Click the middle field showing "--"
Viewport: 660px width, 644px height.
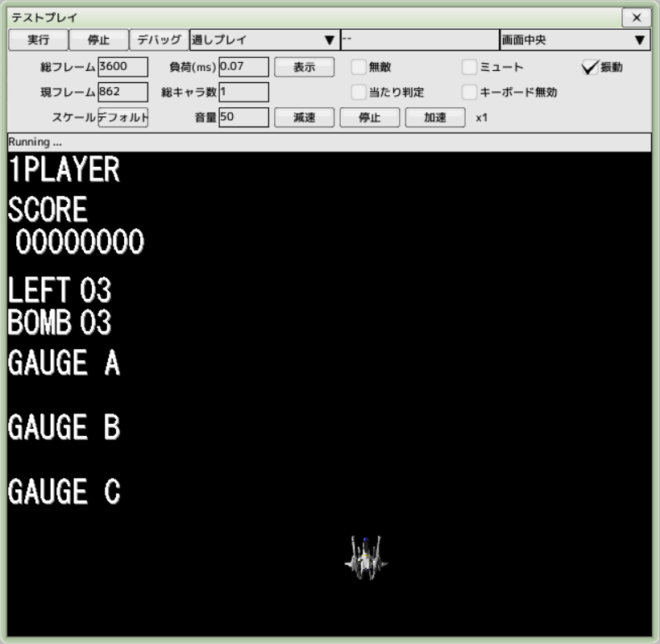pyautogui.click(x=419, y=39)
